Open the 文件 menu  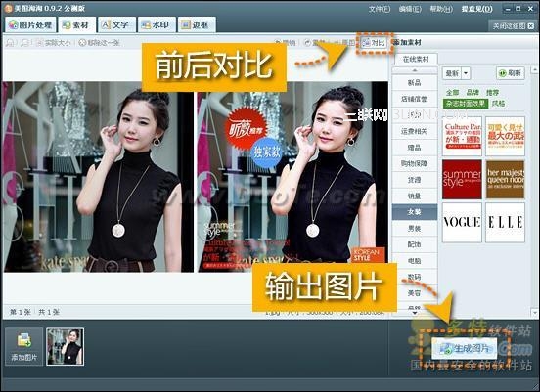click(x=380, y=9)
